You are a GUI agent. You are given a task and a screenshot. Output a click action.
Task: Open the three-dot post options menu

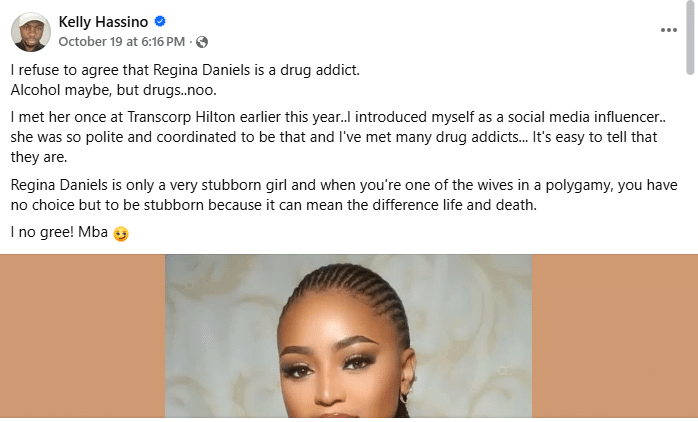coord(668,30)
